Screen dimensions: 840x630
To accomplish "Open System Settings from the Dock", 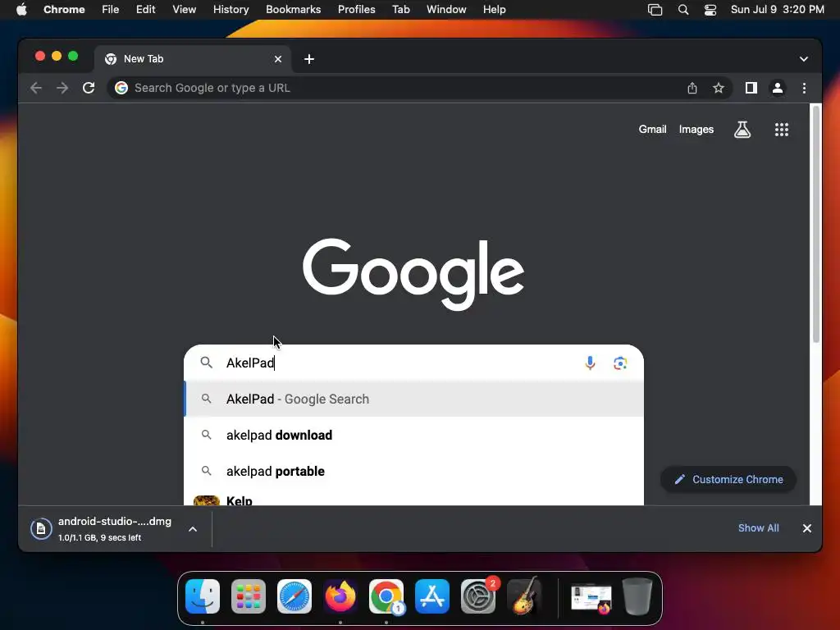I will tap(478, 596).
